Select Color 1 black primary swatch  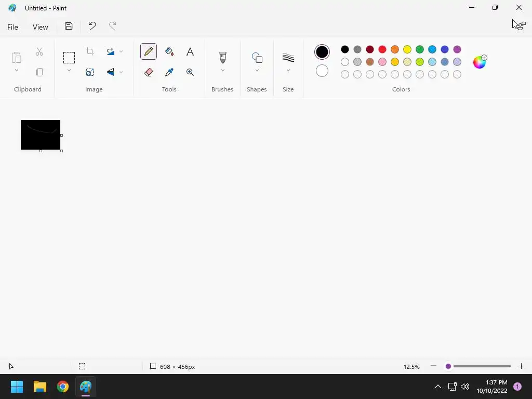click(x=322, y=52)
